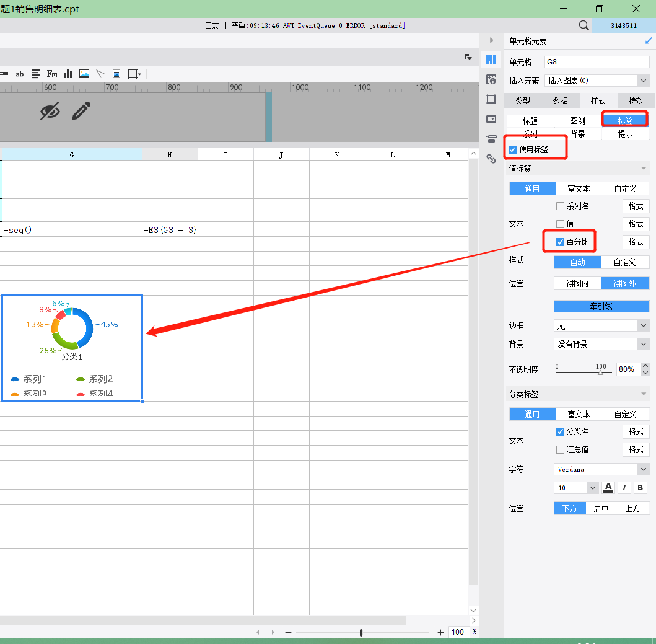Check the 值 checkbox
Screen dimensions: 656x644
point(560,224)
